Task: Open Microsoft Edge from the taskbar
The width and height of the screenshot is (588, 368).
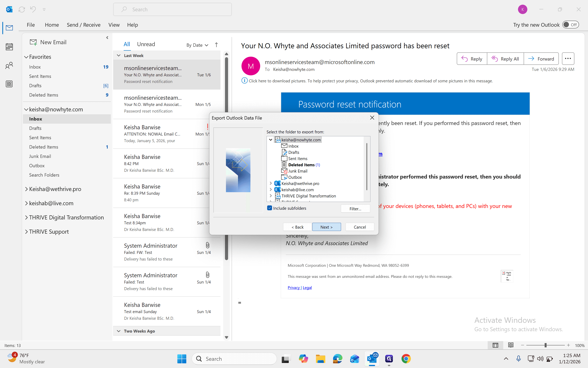Action: (x=338, y=359)
